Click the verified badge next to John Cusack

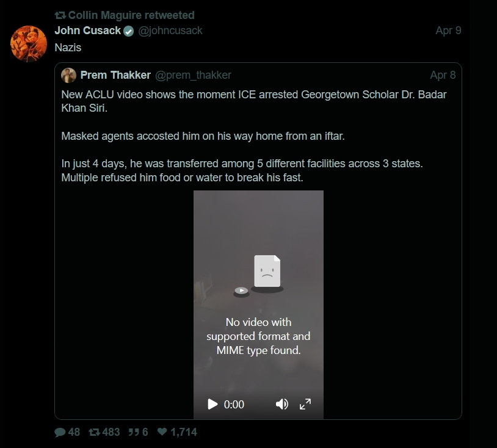click(x=129, y=31)
